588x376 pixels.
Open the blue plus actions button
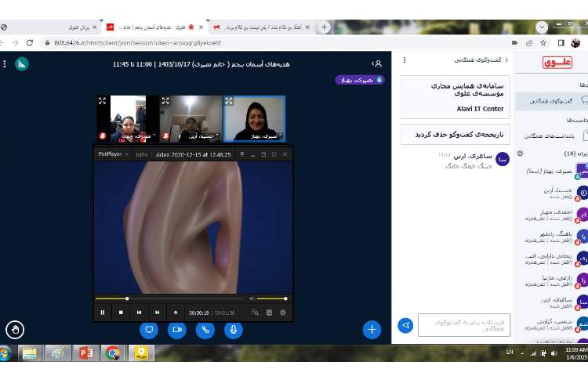[372, 330]
